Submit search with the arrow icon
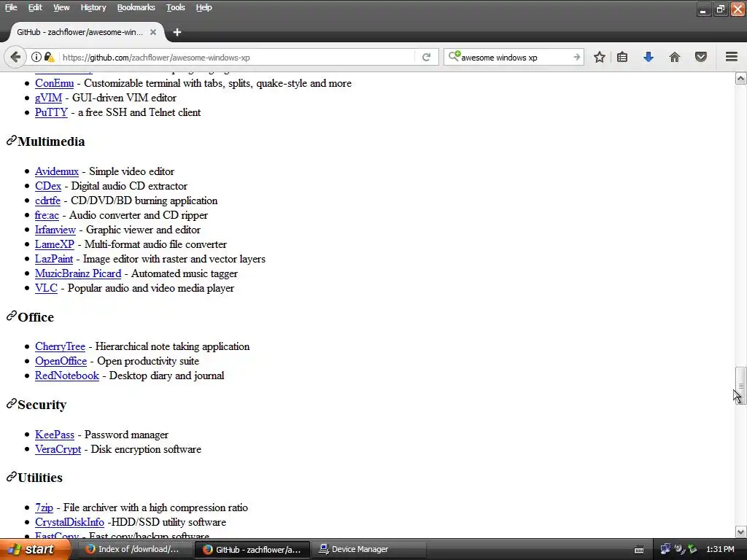 (576, 57)
